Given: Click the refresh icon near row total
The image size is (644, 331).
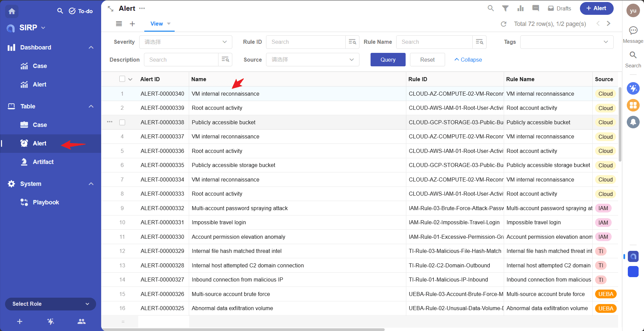Looking at the screenshot, I should [503, 24].
